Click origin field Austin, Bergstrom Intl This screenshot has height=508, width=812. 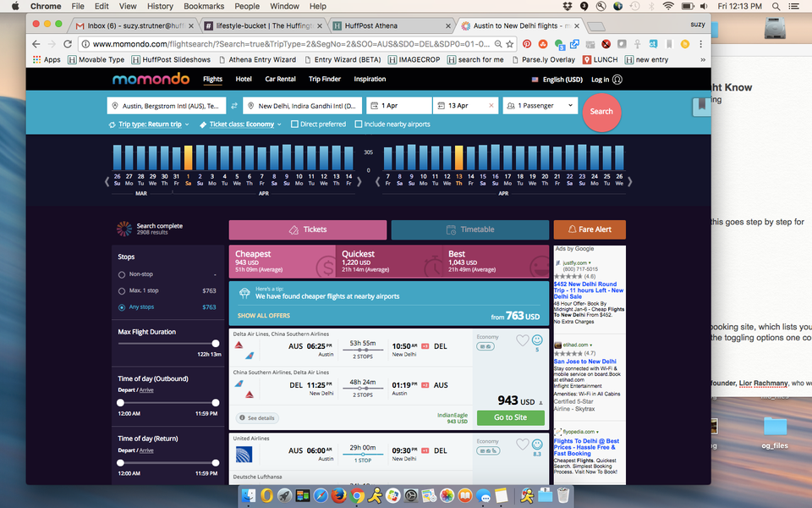pos(167,105)
